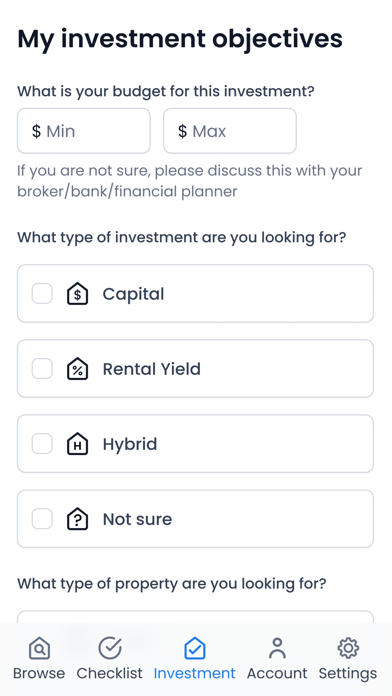This screenshot has width=392, height=696.
Task: Open the Account person icon
Action: point(277,648)
